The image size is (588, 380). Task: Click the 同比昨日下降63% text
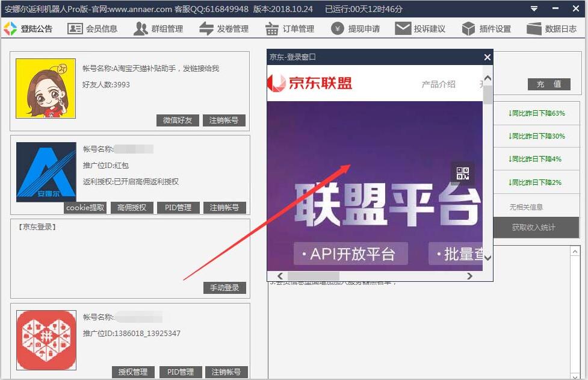coord(537,113)
